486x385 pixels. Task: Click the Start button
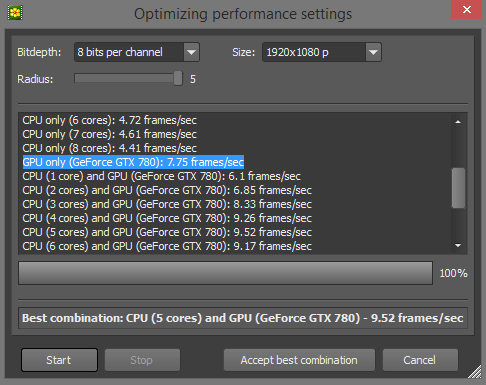(59, 360)
